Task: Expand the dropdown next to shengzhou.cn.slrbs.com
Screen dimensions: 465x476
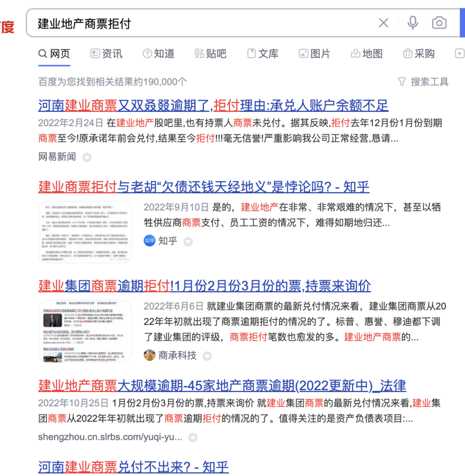Action: (192, 438)
